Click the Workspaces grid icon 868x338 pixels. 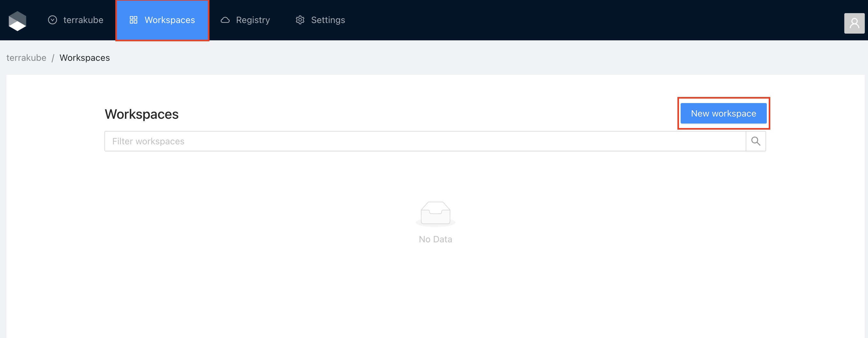coord(134,20)
